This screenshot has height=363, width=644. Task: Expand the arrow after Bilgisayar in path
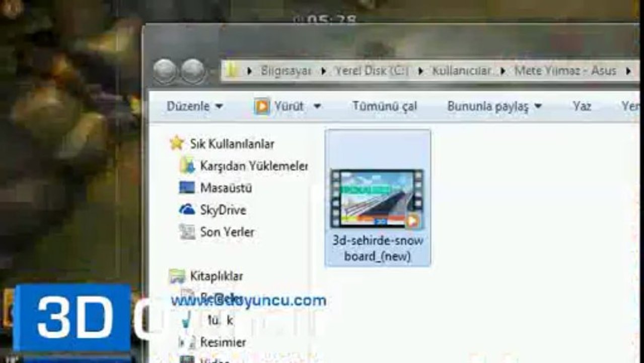324,71
